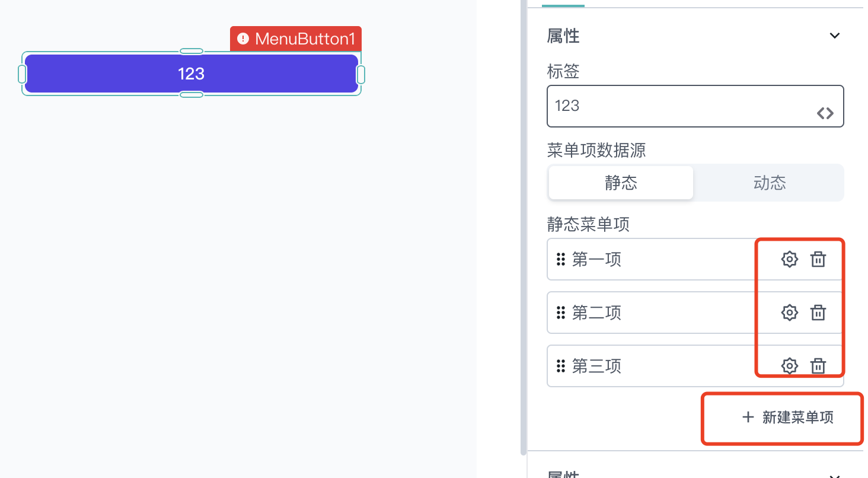Focus the 标签 input containing 123

695,106
